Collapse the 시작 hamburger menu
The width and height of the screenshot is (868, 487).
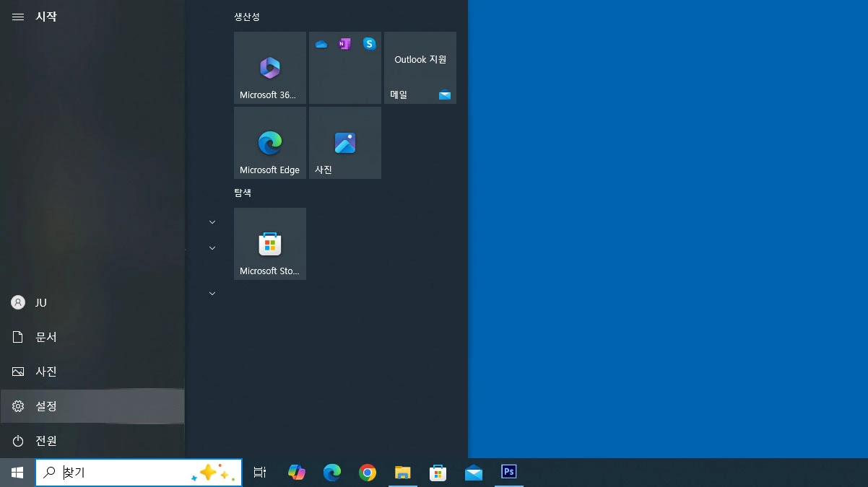point(18,17)
